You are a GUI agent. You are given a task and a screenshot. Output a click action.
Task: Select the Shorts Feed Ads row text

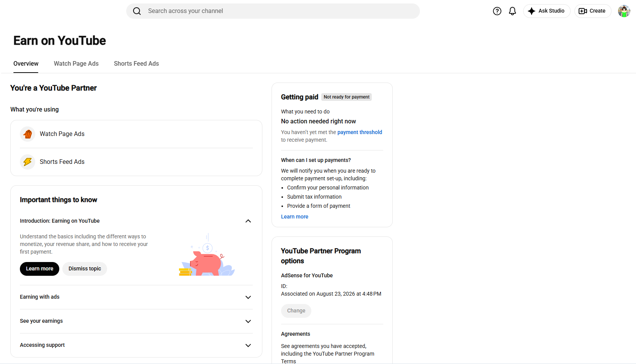[62, 162]
